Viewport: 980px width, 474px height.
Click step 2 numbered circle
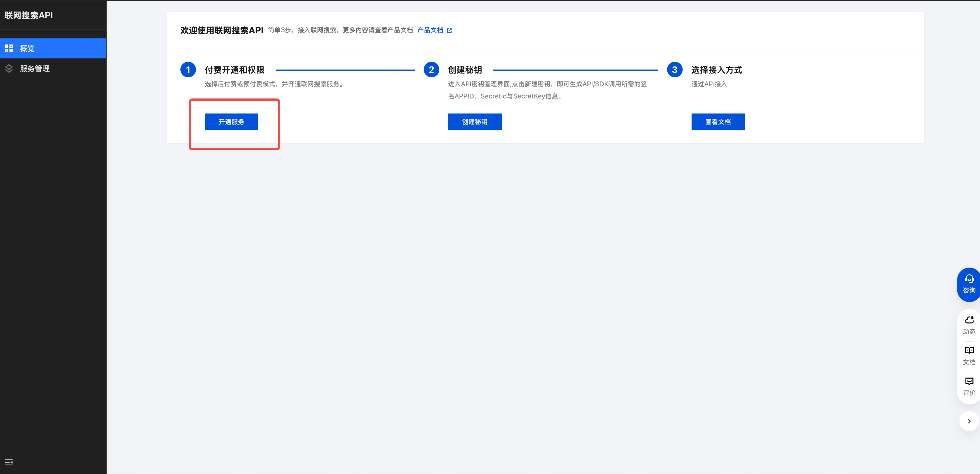[431, 70]
